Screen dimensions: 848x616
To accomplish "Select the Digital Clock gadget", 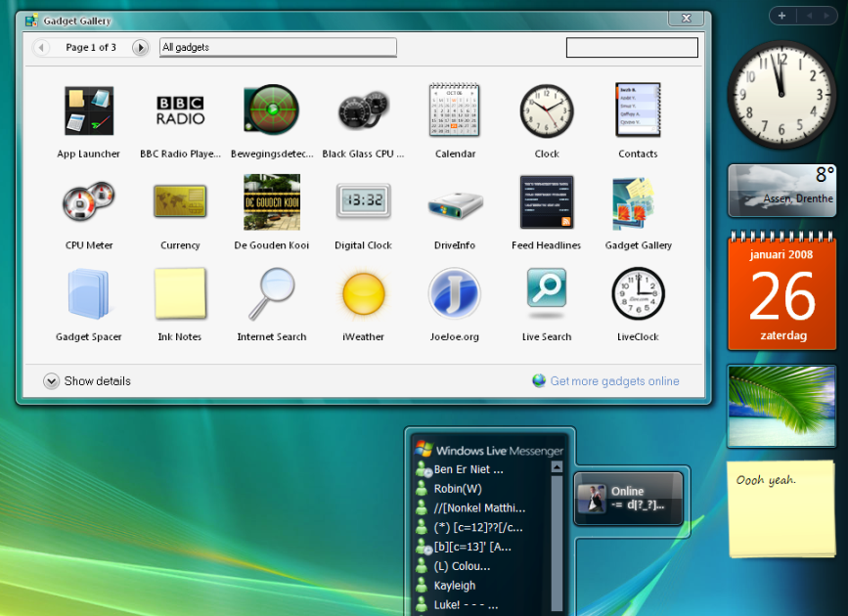I will pyautogui.click(x=364, y=200).
